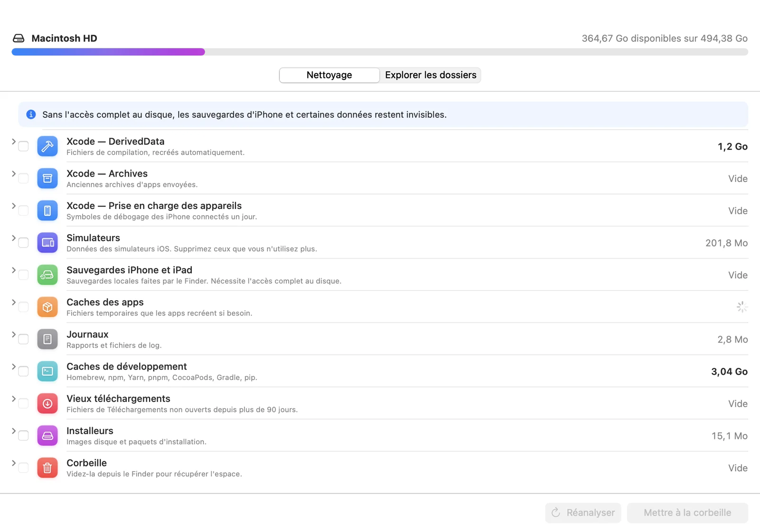Click the Simulateurs devices icon

click(x=47, y=243)
